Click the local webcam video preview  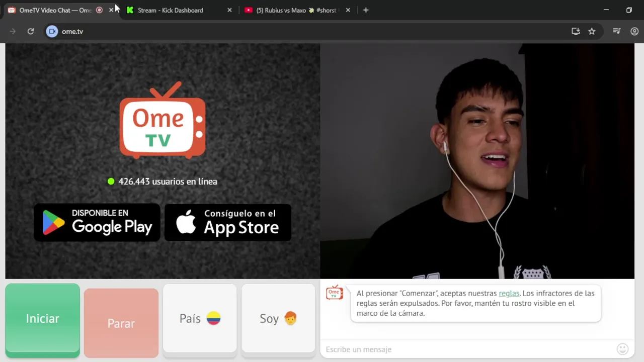[x=477, y=161]
